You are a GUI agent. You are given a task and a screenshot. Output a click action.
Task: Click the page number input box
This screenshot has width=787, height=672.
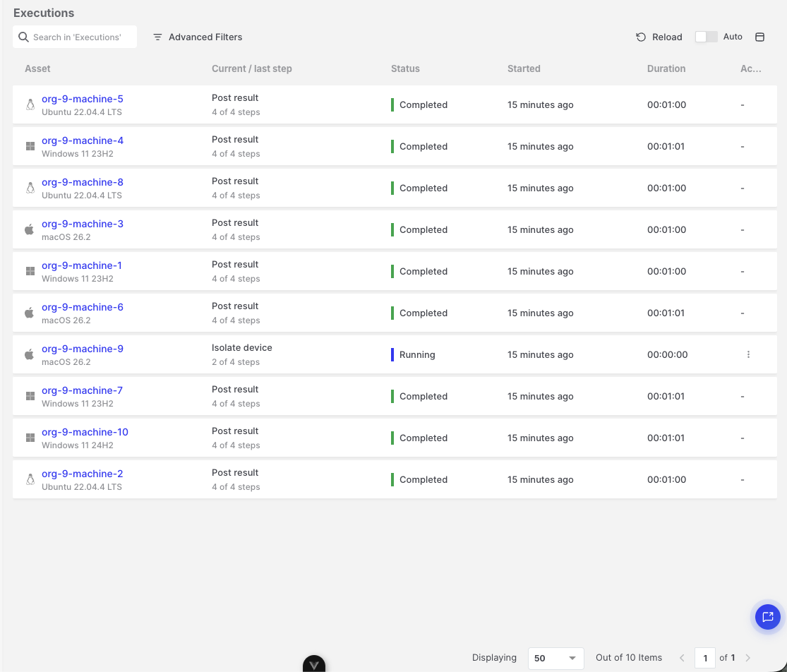(x=705, y=658)
